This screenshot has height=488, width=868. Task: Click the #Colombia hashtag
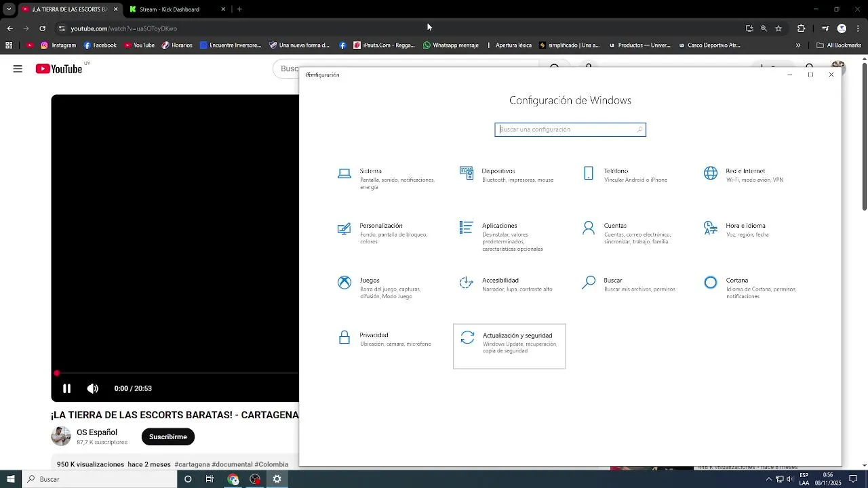point(272,464)
